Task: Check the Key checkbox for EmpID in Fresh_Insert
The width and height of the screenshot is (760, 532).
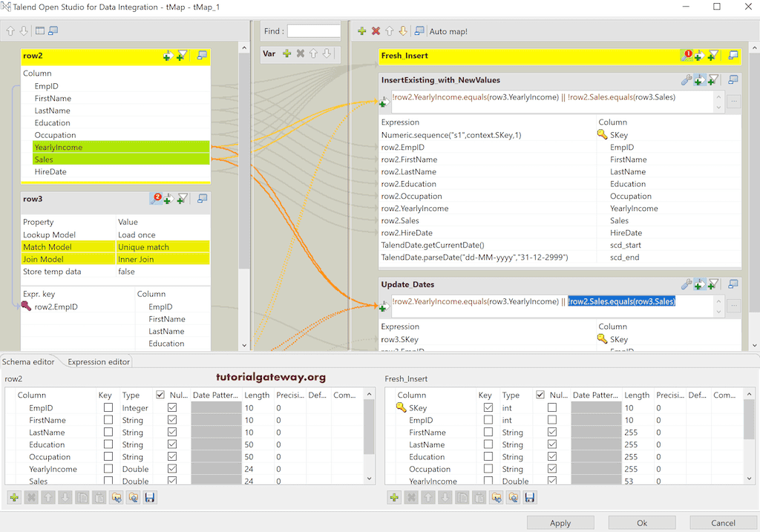Action: tap(488, 419)
